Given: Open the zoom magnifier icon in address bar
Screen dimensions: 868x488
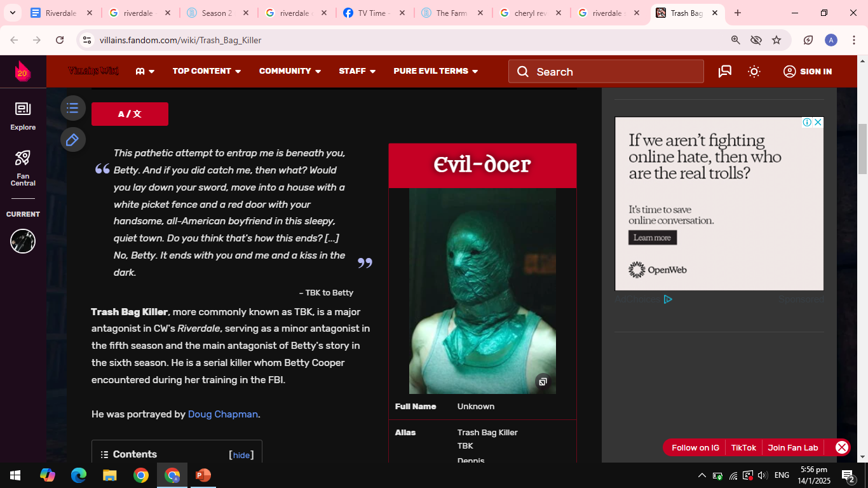Looking at the screenshot, I should pos(736,40).
